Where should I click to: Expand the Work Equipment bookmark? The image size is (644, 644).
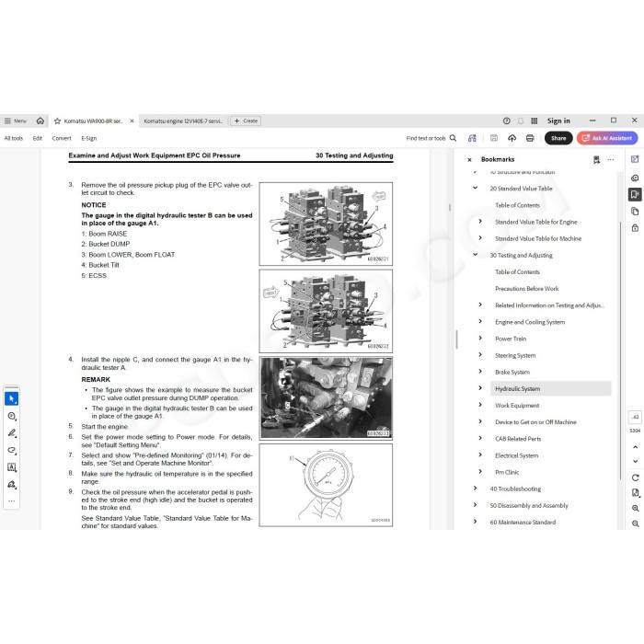pyautogui.click(x=480, y=405)
